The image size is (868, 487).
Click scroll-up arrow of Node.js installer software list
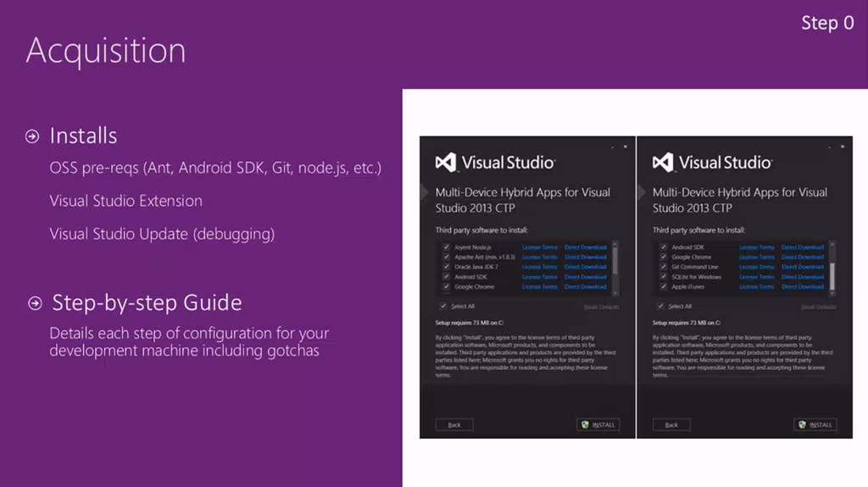[615, 244]
